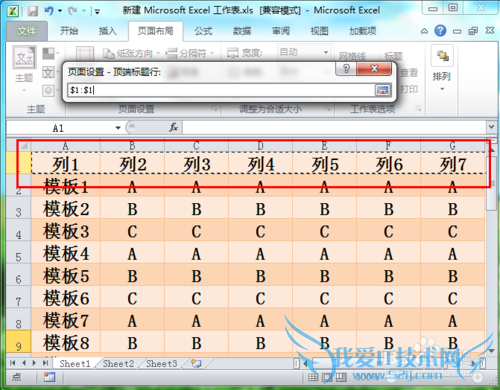Select row 9 header
The height and width of the screenshot is (390, 500).
(19, 342)
